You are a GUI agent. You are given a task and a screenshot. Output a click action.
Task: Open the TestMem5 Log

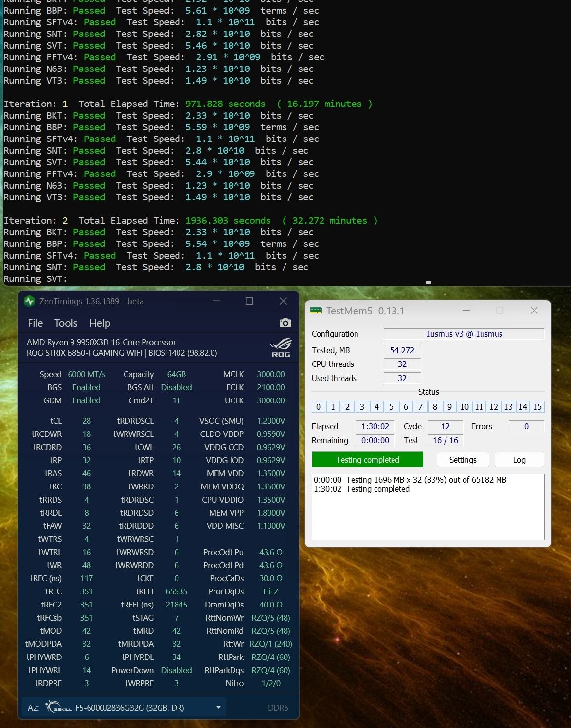click(x=519, y=460)
